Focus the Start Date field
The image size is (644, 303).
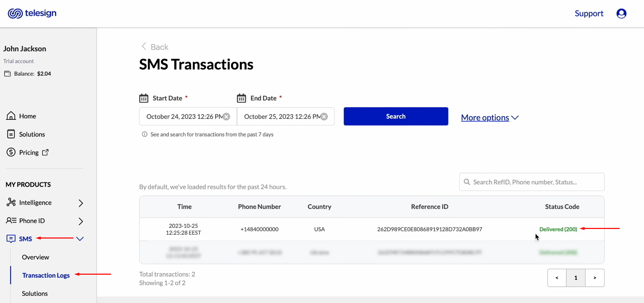[x=188, y=116]
